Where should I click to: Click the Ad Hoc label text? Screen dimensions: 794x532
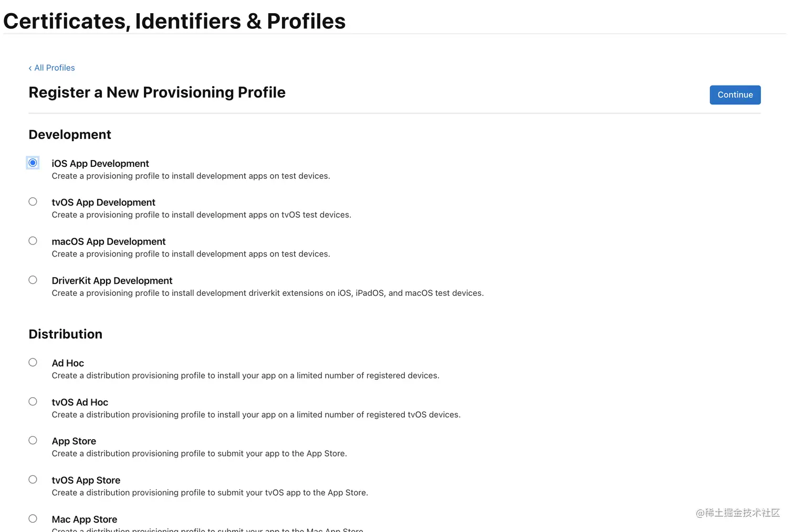point(68,363)
